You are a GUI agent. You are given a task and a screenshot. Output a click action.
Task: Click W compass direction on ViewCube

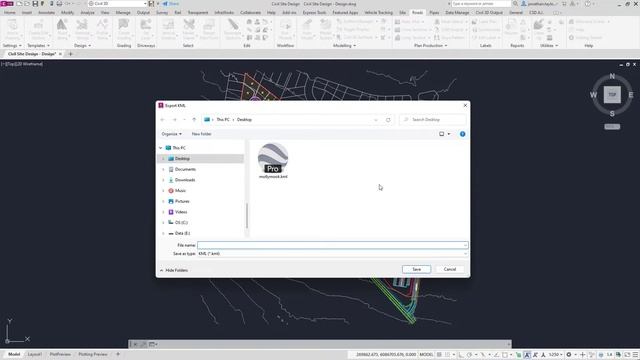[593, 95]
